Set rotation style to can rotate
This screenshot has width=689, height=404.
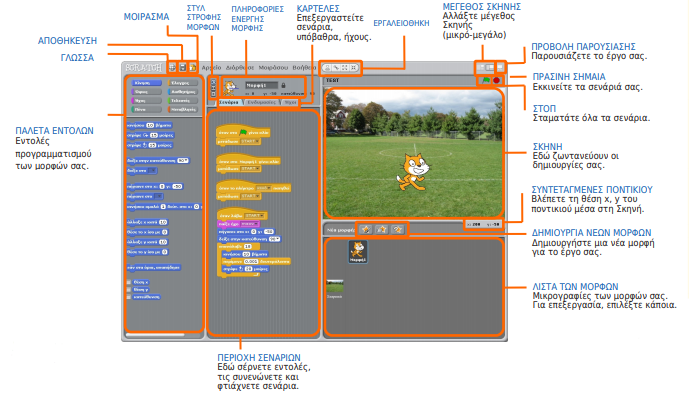214,82
